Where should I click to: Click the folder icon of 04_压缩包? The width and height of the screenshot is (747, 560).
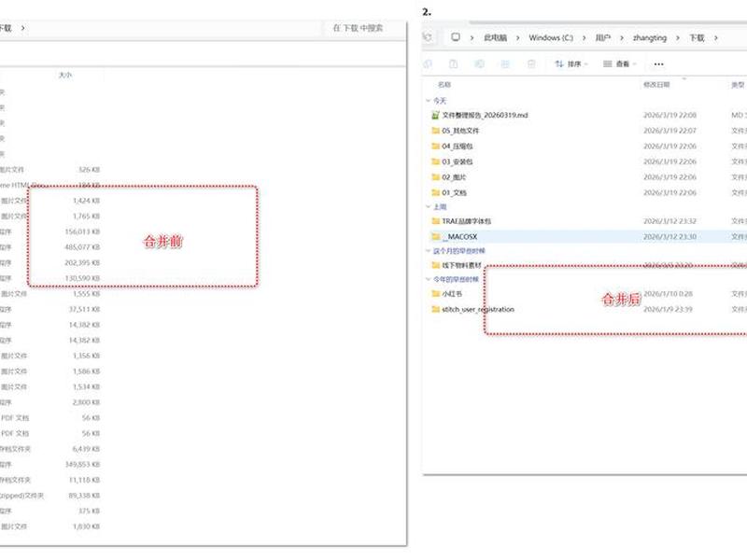point(435,147)
